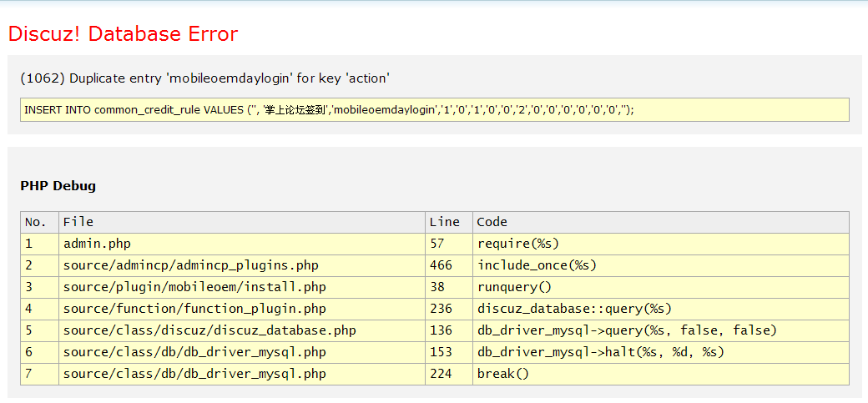Select the admin.php file cell

(242, 244)
